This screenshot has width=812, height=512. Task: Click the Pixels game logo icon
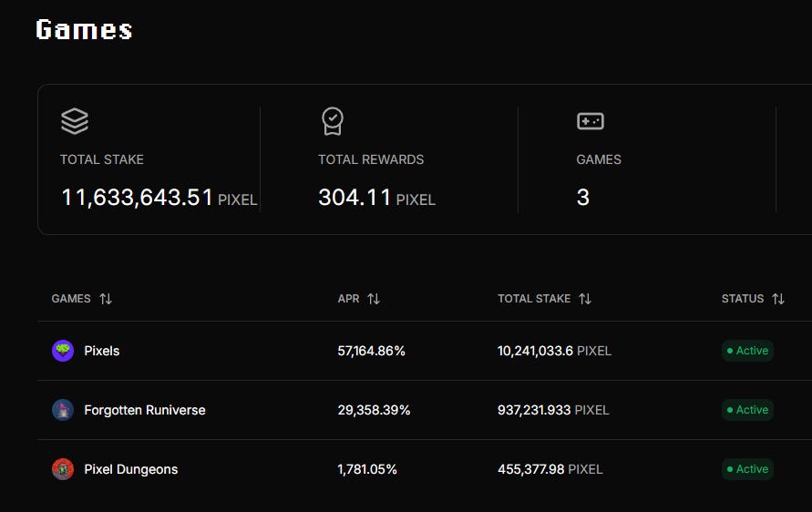[63, 351]
